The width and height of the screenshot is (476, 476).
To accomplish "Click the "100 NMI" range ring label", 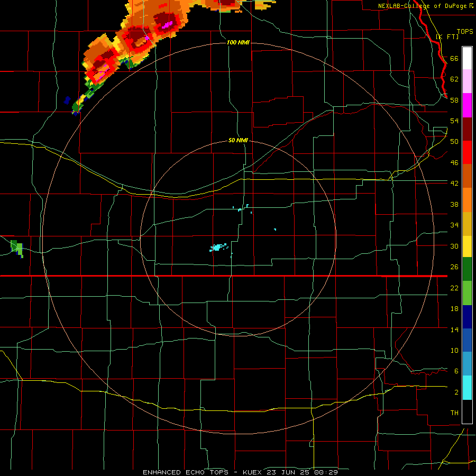I will point(238,42).
